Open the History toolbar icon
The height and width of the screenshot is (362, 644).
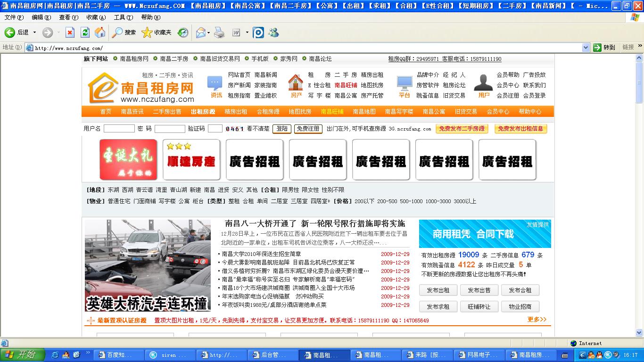(x=183, y=33)
